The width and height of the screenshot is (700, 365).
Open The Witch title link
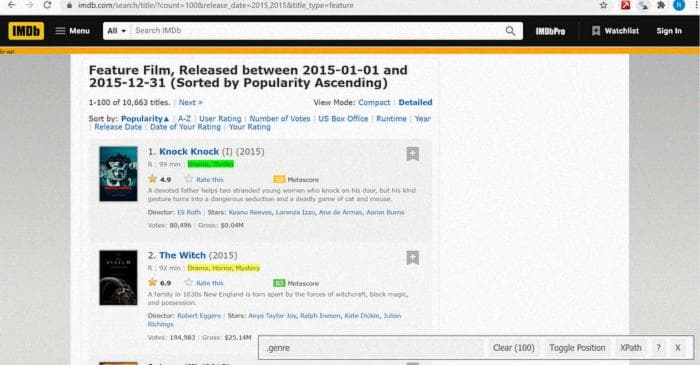tap(183, 256)
